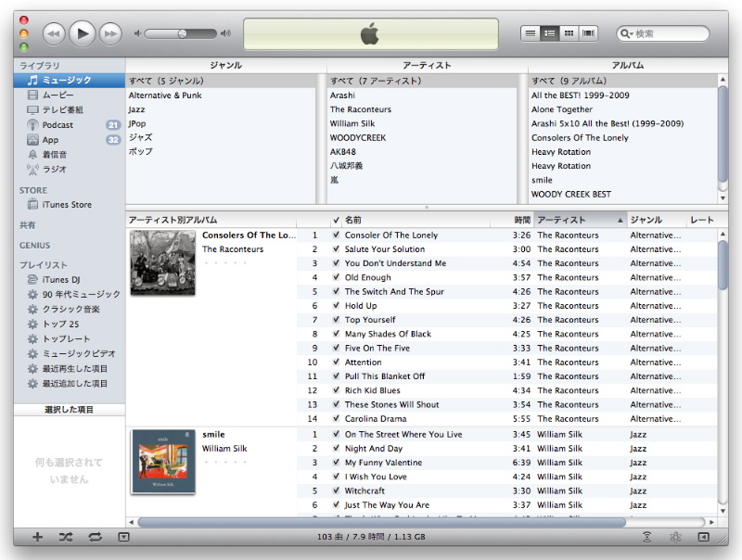
Task: Reverse sort on アーティスト column header
Action: 581,220
